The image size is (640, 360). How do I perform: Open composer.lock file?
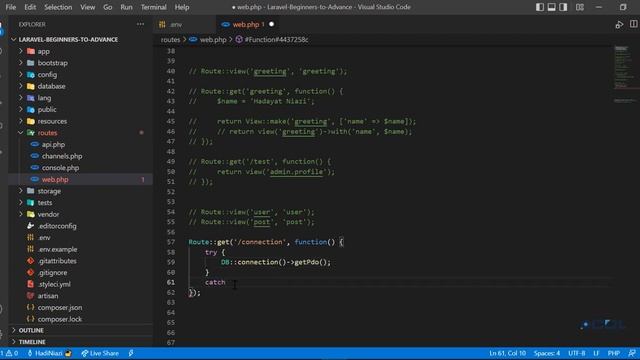coord(60,319)
